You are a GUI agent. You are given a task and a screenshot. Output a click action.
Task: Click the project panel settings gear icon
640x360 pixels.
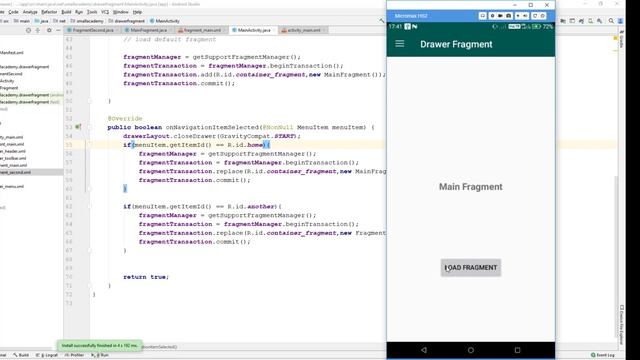pos(49,30)
